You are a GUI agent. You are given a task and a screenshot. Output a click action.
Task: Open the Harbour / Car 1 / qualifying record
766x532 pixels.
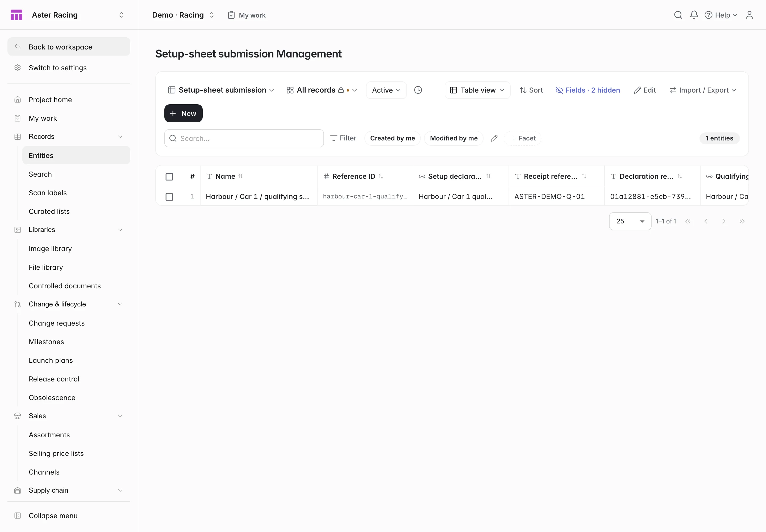click(x=257, y=197)
